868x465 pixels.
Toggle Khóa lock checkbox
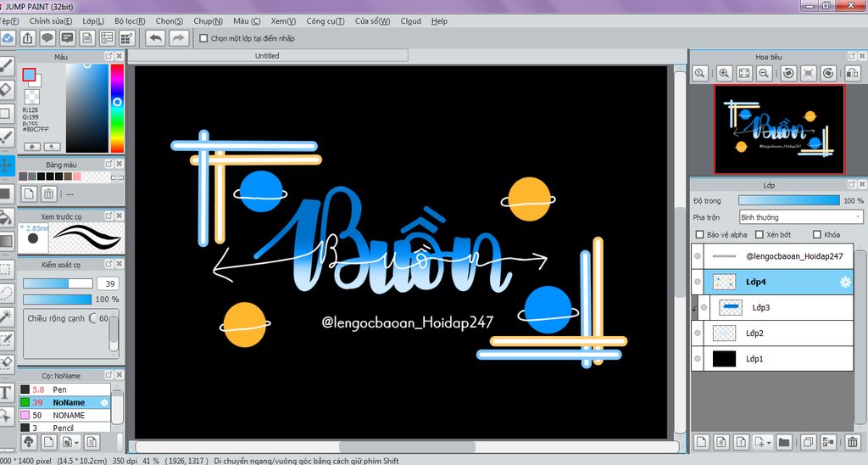[817, 234]
